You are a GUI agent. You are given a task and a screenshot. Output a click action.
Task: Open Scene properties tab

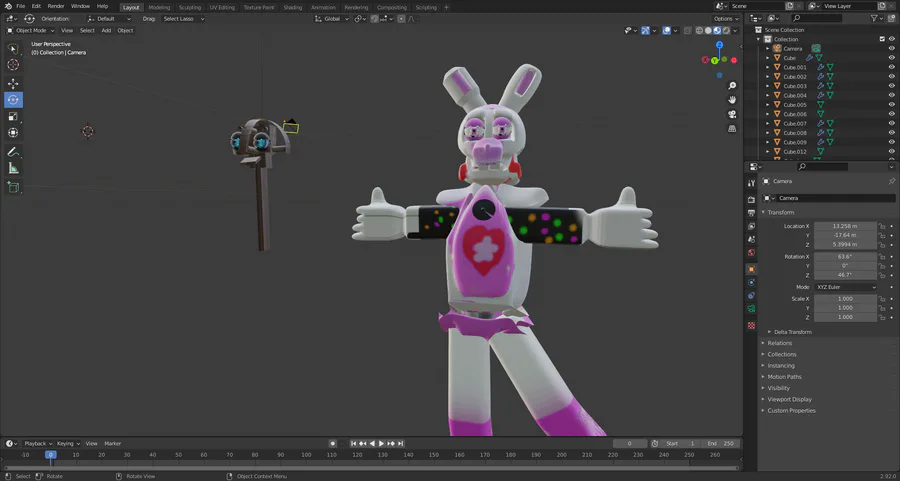tap(751, 239)
